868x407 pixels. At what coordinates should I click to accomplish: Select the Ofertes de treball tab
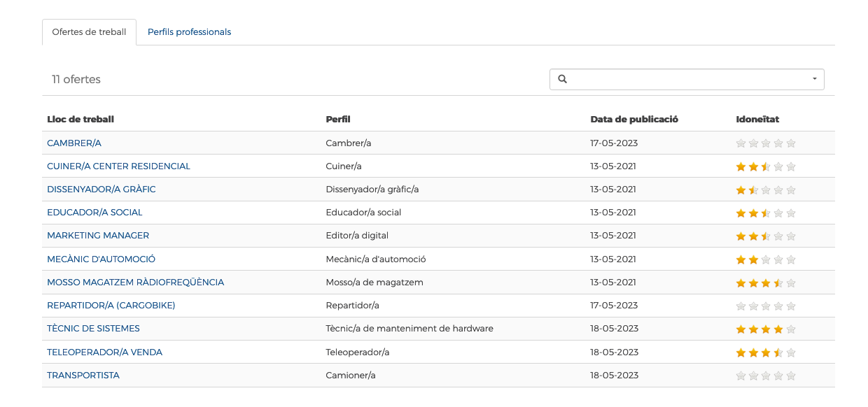89,32
